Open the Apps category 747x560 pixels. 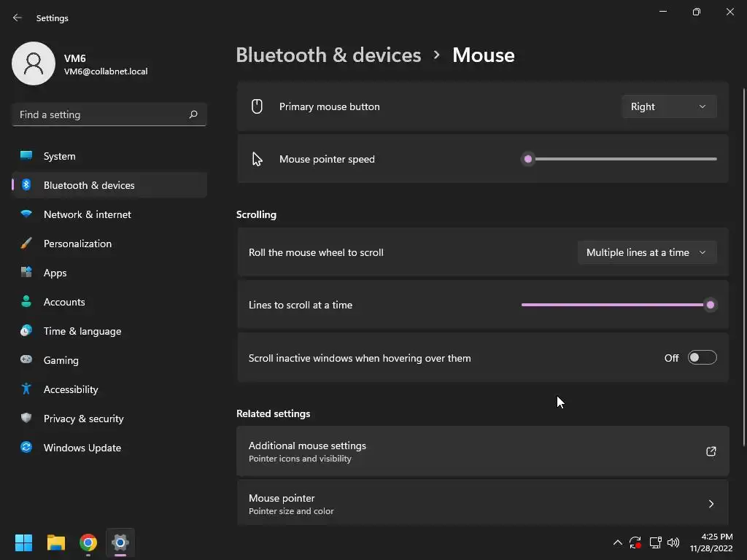(x=109, y=273)
